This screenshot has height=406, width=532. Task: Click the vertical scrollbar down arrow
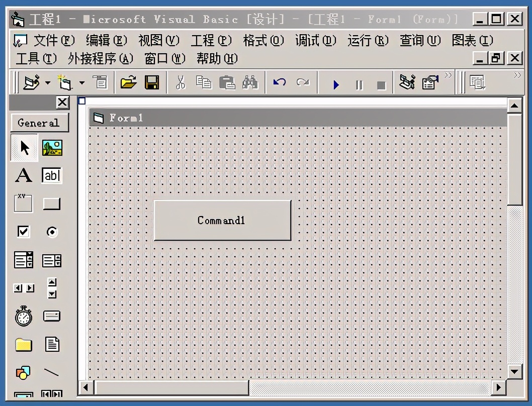click(514, 371)
